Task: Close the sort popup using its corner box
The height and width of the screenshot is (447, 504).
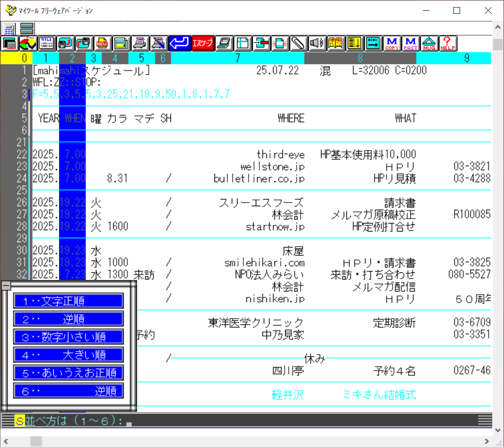Action: click(x=6, y=286)
